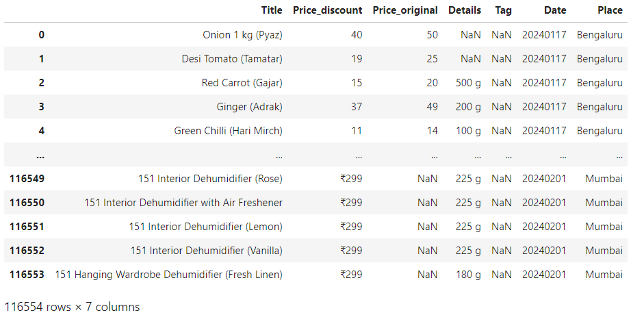
Task: Click the 116554 rows × 7 columns text
Action: (72, 307)
